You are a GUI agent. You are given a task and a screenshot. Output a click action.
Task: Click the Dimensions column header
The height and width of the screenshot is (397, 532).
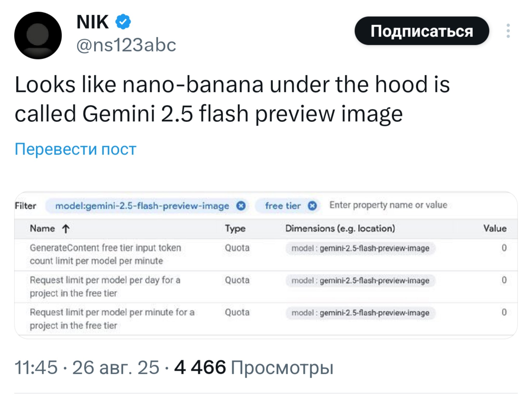pyautogui.click(x=340, y=228)
